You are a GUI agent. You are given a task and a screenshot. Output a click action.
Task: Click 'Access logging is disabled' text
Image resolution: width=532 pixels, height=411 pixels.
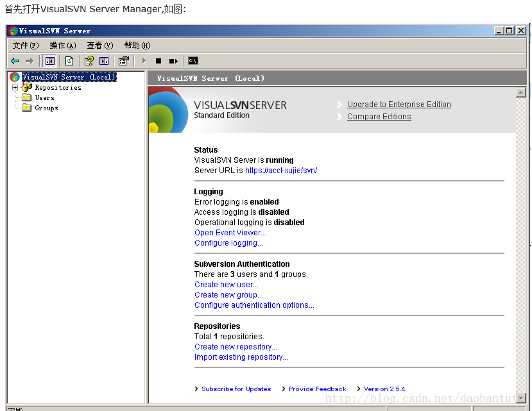pyautogui.click(x=241, y=212)
